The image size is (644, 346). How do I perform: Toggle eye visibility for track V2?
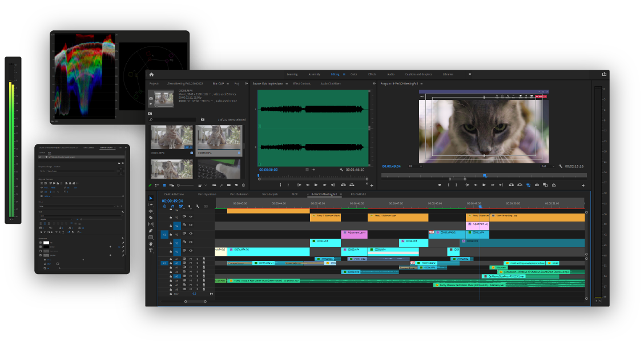tap(191, 242)
